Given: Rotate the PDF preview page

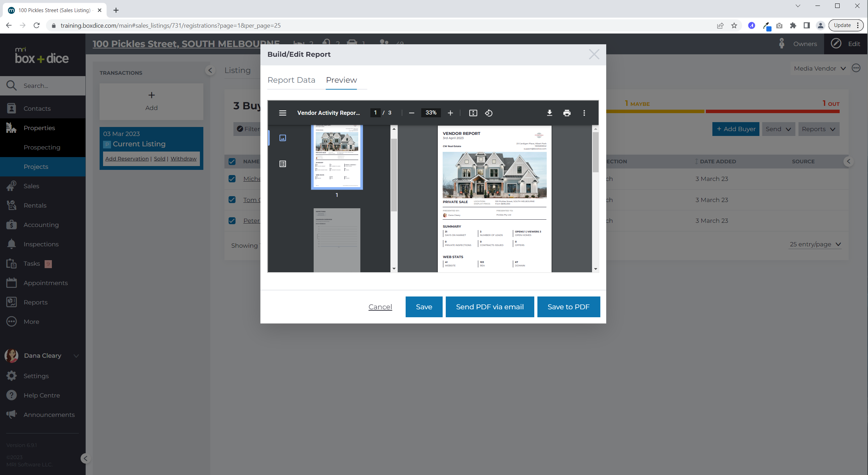Looking at the screenshot, I should click(489, 113).
